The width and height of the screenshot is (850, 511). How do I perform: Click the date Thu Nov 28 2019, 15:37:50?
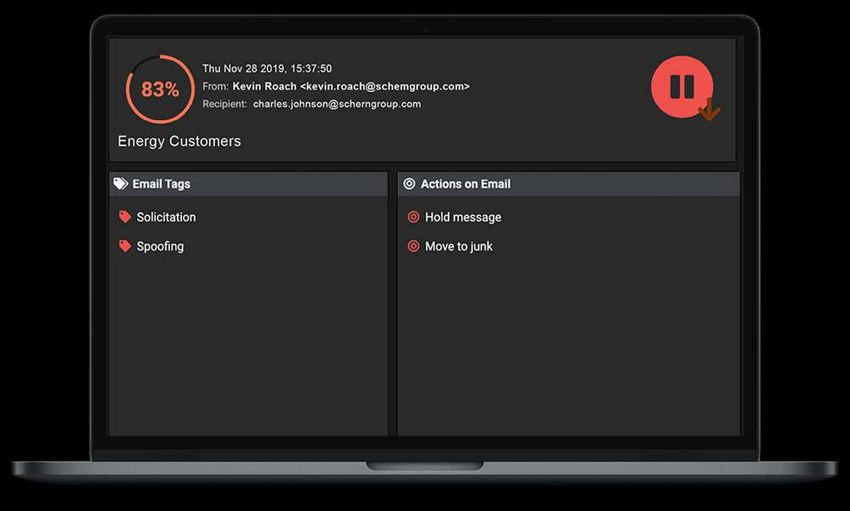click(x=267, y=68)
